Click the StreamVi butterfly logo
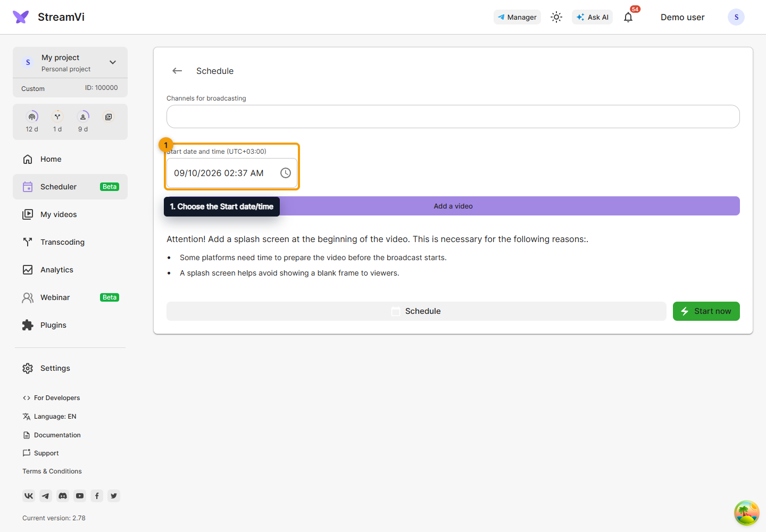The image size is (766, 532). pos(21,17)
